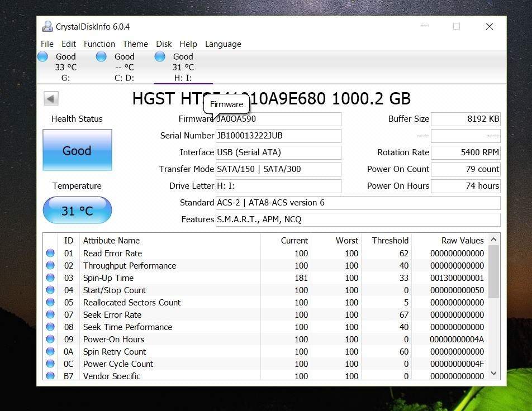Open the Language menu
Viewport: 532px width, 411px height.
click(224, 44)
